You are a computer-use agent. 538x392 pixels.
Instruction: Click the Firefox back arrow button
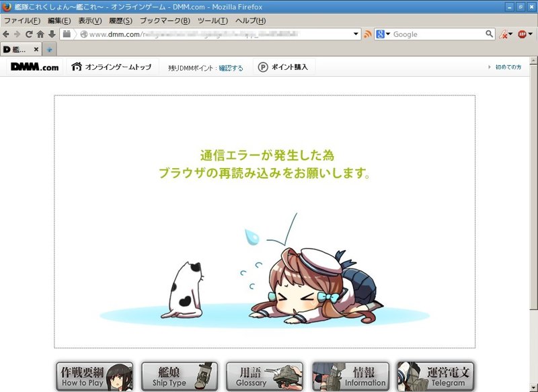[6, 34]
